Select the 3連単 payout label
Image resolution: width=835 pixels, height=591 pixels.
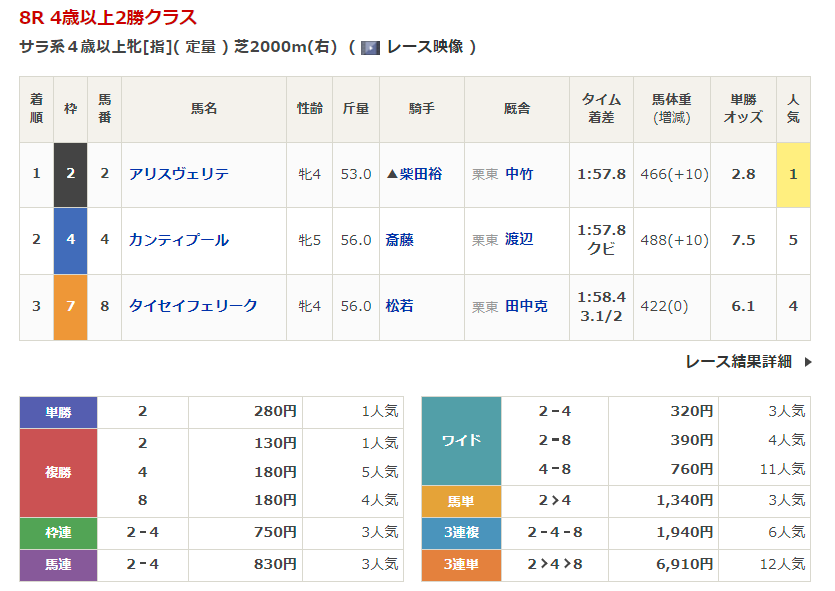[460, 565]
